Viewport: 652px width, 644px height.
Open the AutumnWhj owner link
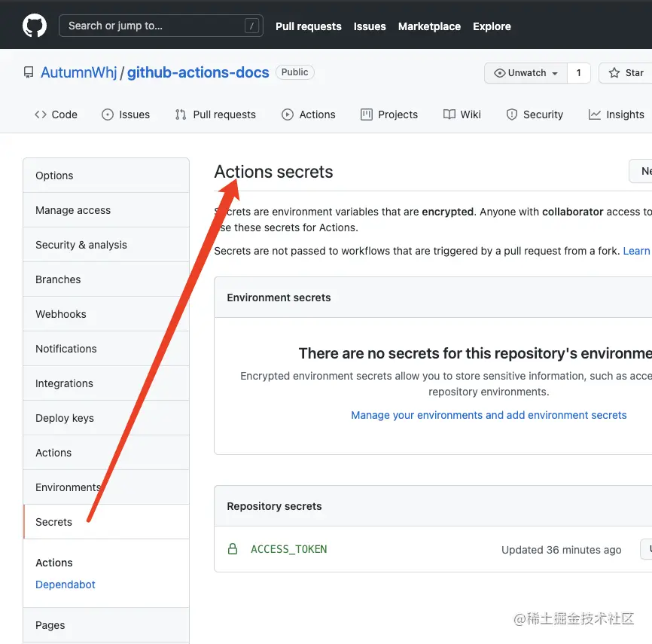pyautogui.click(x=78, y=72)
